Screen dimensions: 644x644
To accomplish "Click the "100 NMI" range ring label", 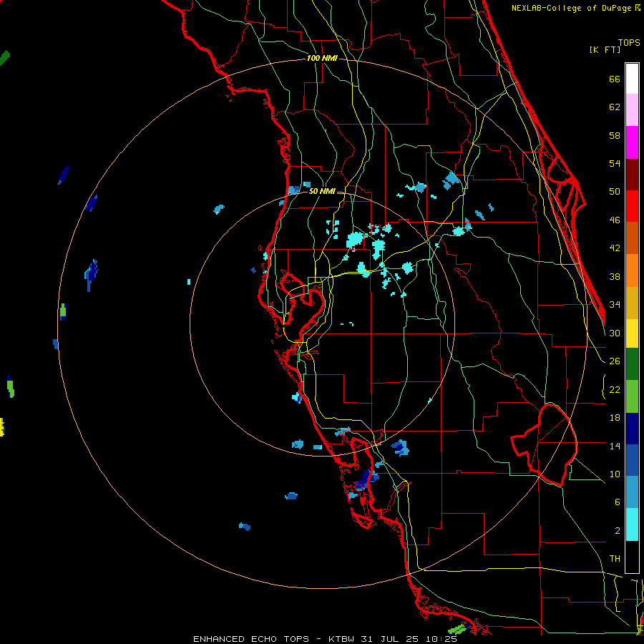I will click(x=322, y=59).
